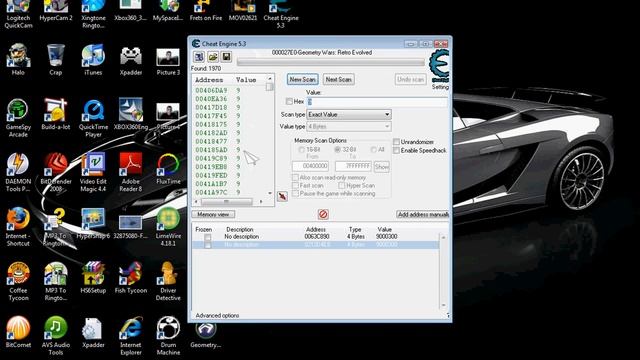
Task: Click the Next Scan button
Action: click(338, 80)
